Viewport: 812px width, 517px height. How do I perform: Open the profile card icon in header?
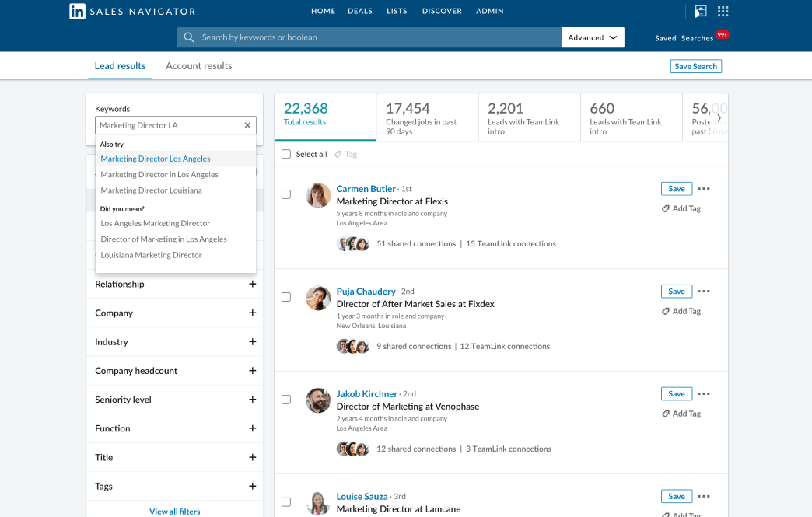click(x=701, y=12)
